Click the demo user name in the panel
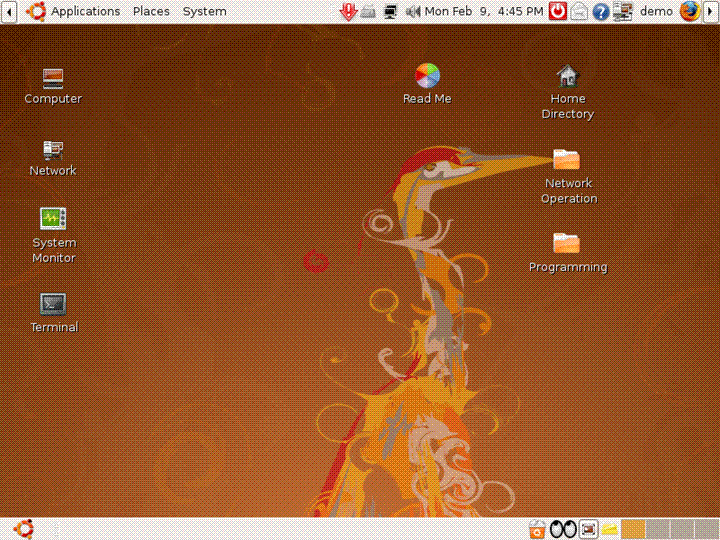Viewport: 720px width, 540px height. pyautogui.click(x=656, y=11)
